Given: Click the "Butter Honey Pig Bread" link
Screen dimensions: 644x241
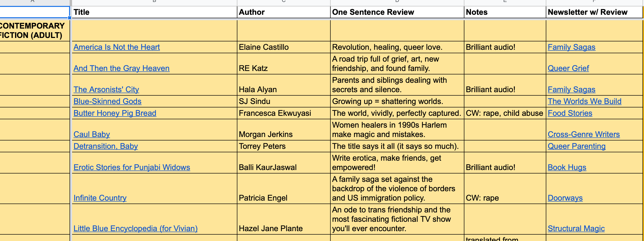Looking at the screenshot, I should (x=115, y=113).
